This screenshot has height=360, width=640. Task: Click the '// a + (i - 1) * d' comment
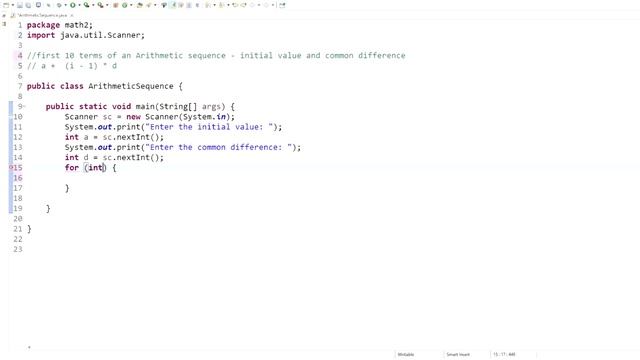tap(72, 66)
